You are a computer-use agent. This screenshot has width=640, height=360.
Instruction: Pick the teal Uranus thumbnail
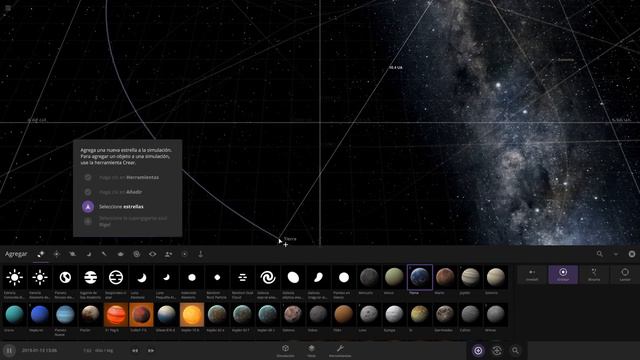[15, 315]
